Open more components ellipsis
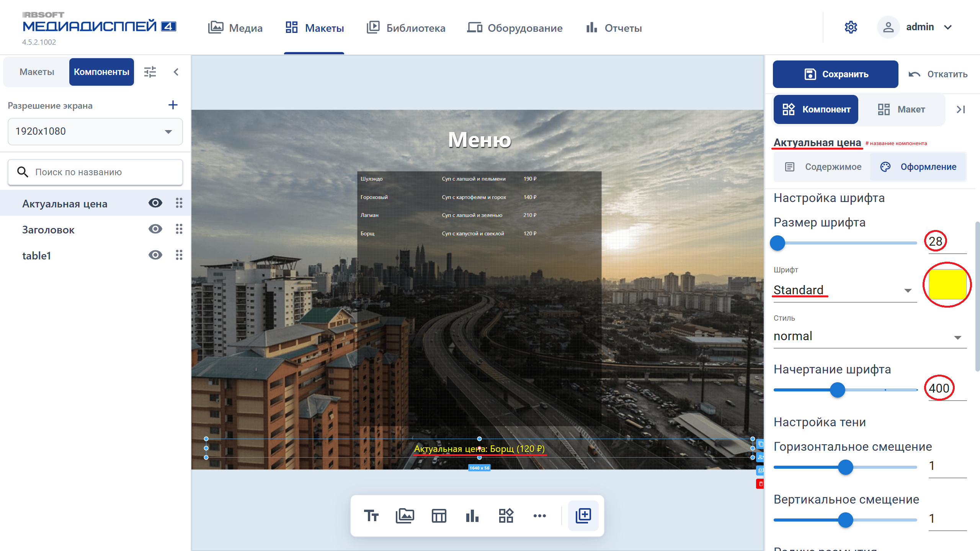Screen dimensions: 980x551 tap(540, 516)
